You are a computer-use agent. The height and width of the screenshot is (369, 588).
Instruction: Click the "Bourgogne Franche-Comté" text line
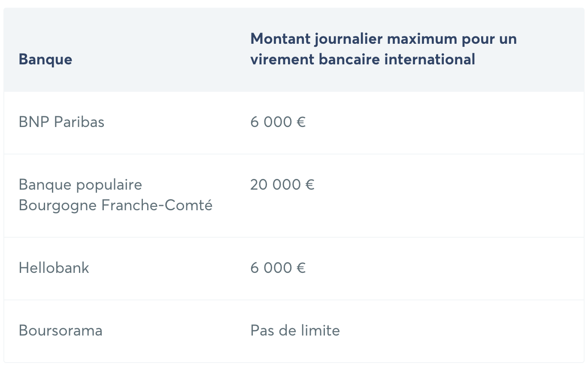click(x=115, y=206)
